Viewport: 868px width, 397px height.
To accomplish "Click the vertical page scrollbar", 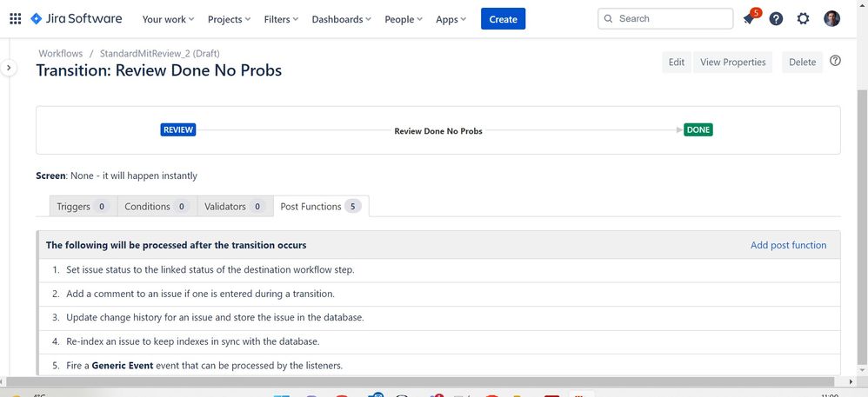I will point(862,227).
